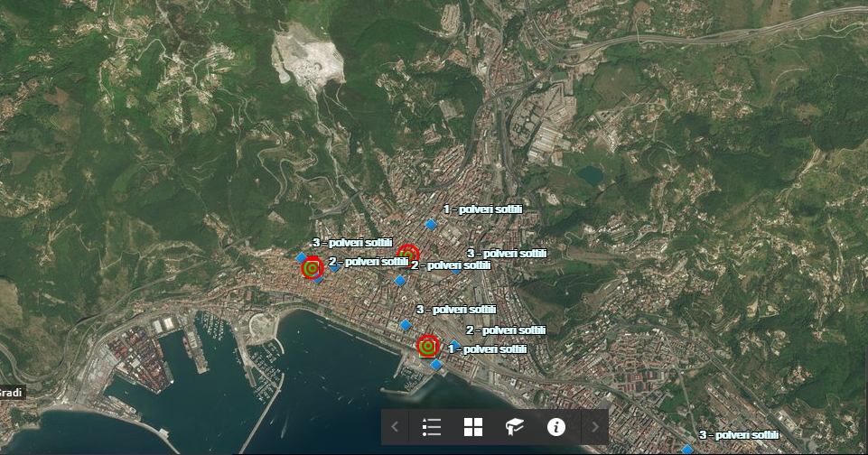Select the leftmost red and green target marker

(x=312, y=268)
